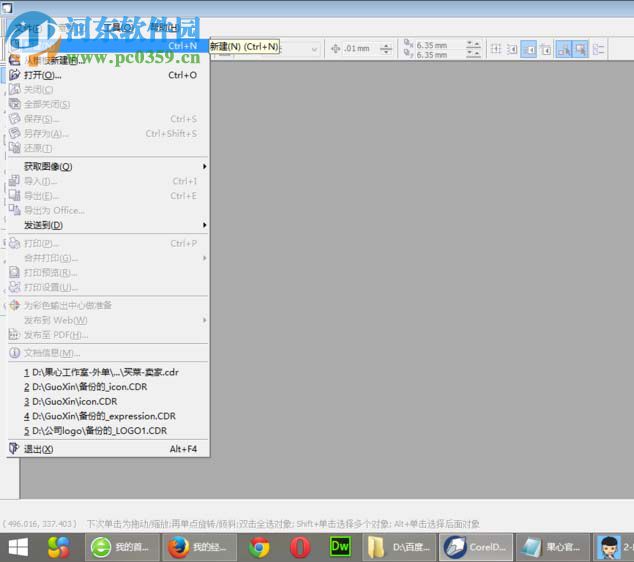The width and height of the screenshot is (634, 562).
Task: Toggle the Snap to Guidelines icon
Action: [512, 49]
